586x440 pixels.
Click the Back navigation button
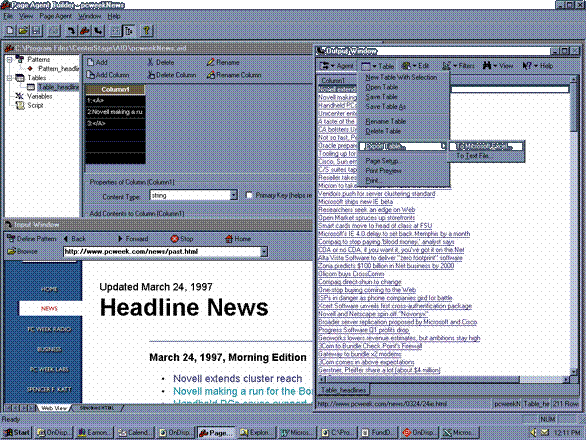[x=74, y=239]
